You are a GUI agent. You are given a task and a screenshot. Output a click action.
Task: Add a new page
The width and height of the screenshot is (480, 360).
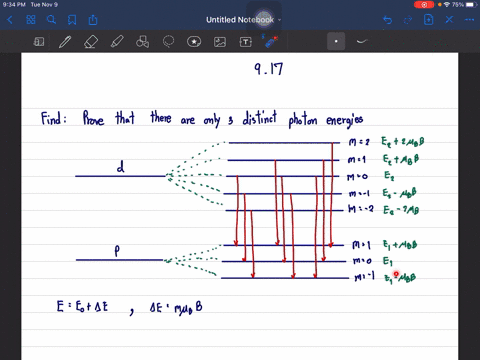[429, 20]
